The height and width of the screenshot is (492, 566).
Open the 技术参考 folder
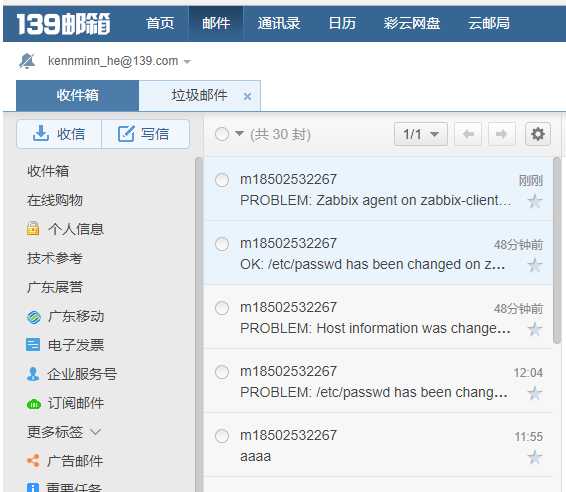(55, 258)
